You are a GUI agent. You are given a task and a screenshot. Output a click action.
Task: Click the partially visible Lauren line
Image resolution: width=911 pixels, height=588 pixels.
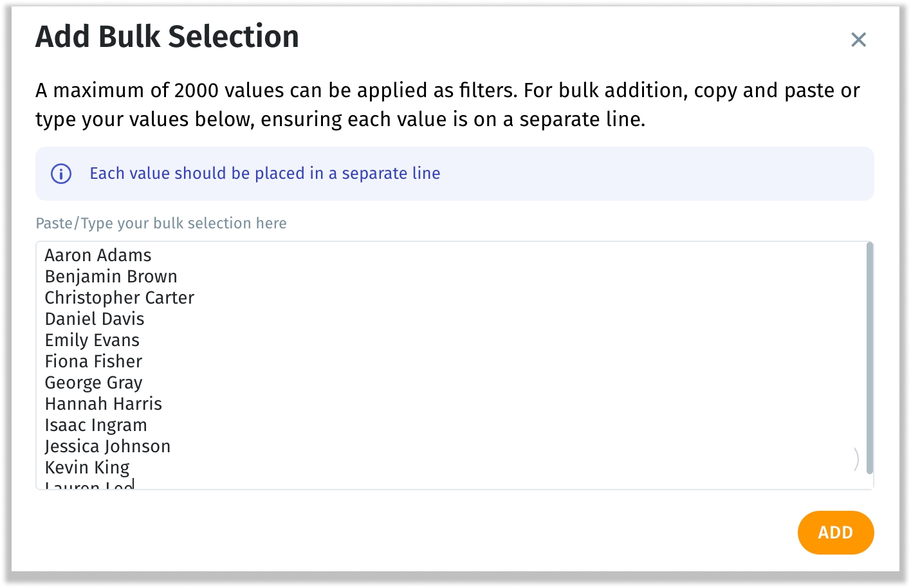point(89,484)
